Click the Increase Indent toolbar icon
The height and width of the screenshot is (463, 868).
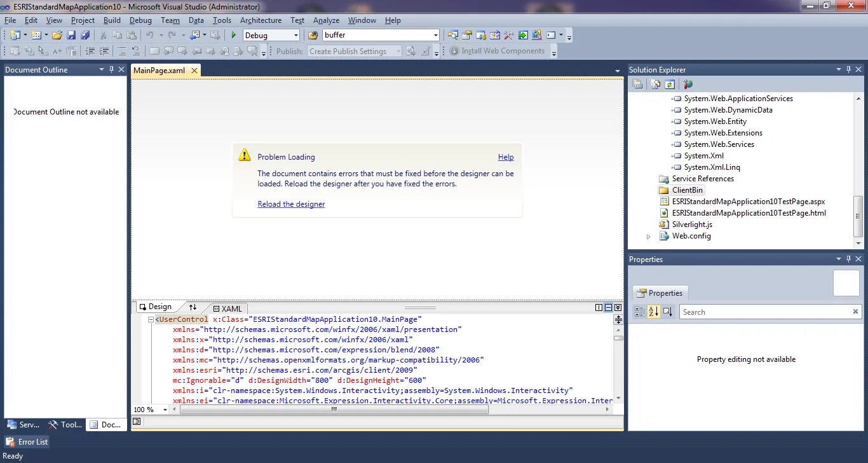tap(104, 51)
